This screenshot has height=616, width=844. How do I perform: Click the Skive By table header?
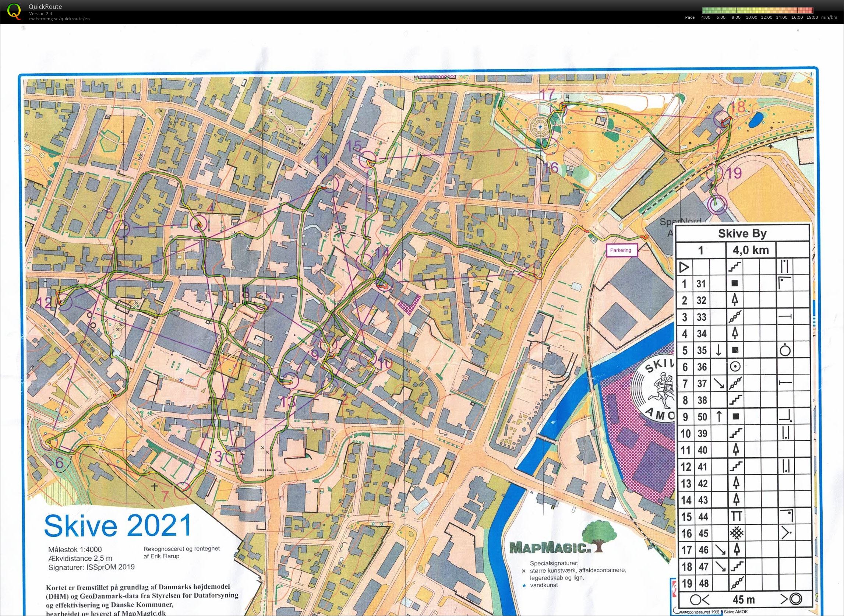click(742, 233)
